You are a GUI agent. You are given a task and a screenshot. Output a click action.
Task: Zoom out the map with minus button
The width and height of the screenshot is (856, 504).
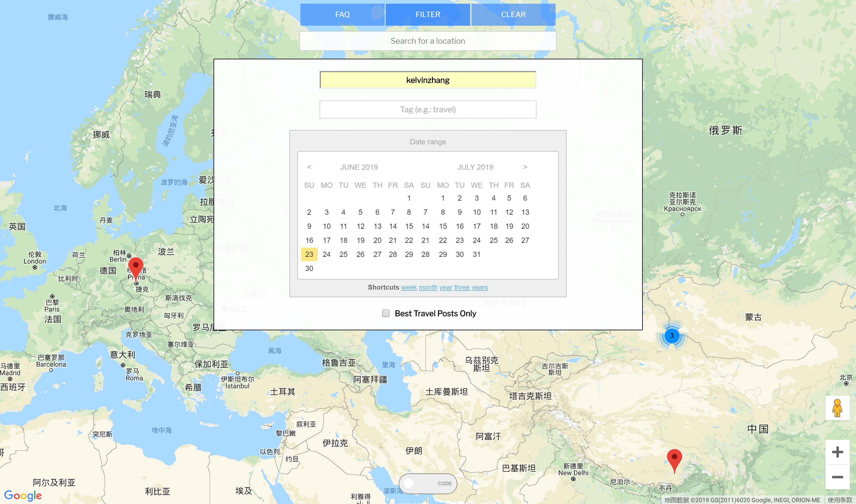tap(837, 477)
